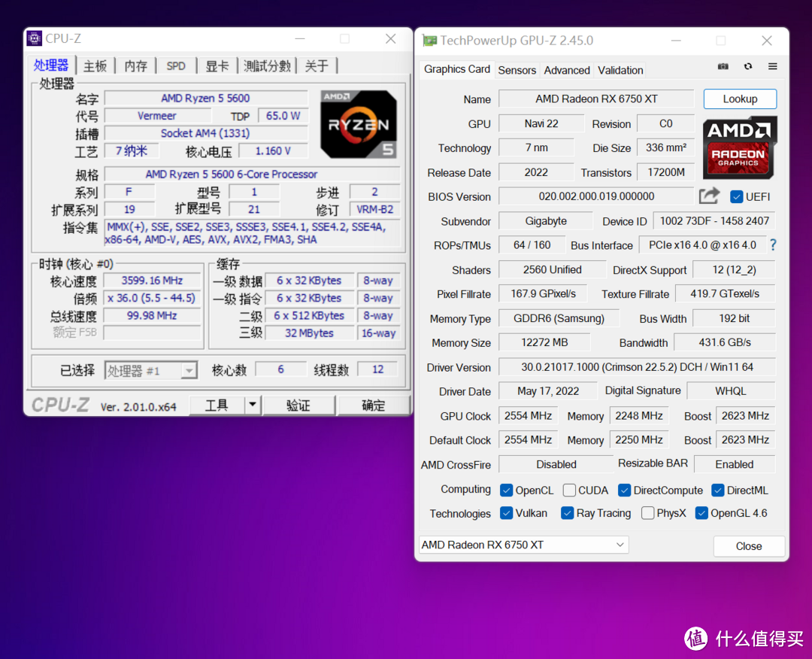Click the Bus Interface question mark

tap(773, 245)
